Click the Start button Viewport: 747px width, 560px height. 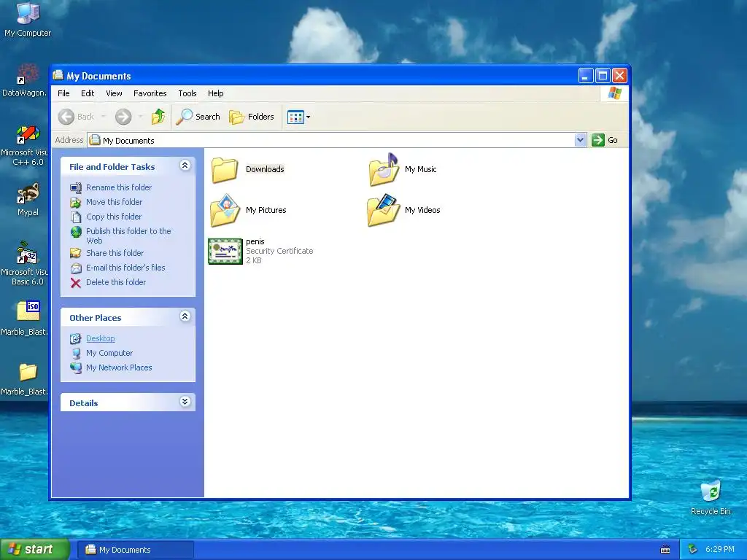coord(35,549)
